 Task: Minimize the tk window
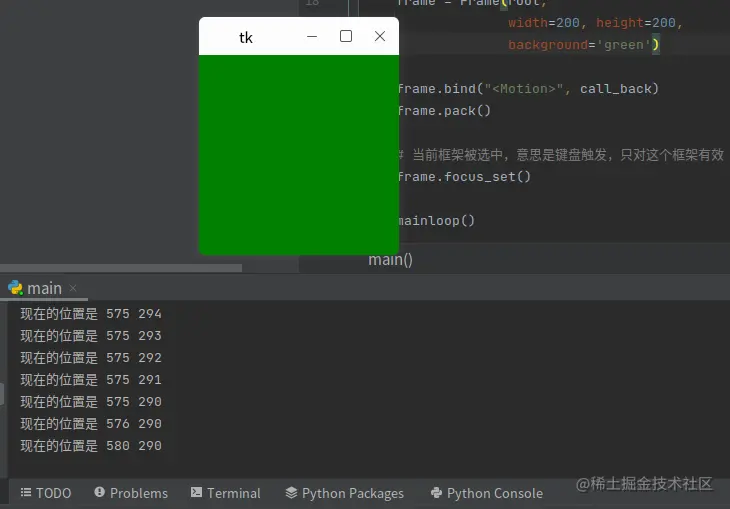(x=312, y=36)
